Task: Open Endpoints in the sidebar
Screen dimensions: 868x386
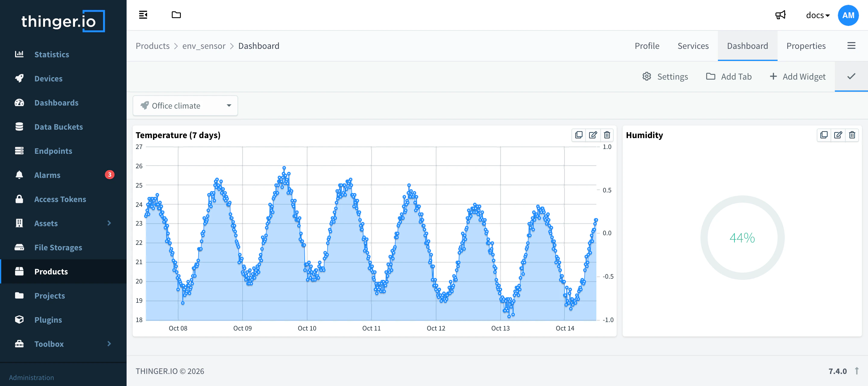Action: tap(63, 151)
